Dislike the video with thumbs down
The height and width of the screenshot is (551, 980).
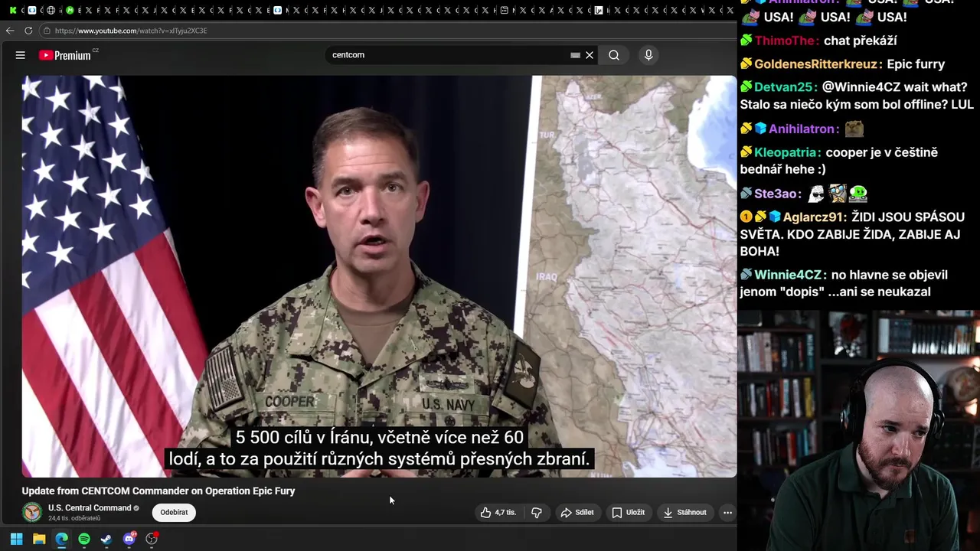(x=537, y=513)
